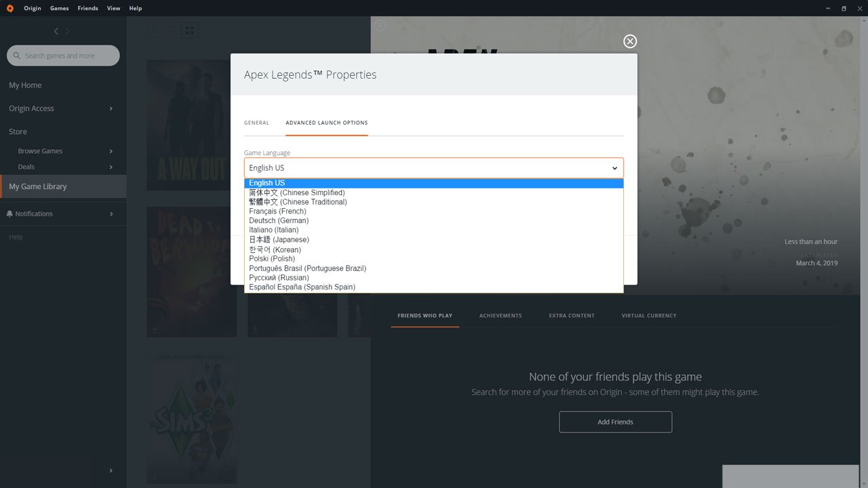Select the Advanced Launch Options tab
Image resolution: width=868 pixels, height=488 pixels.
click(x=327, y=123)
